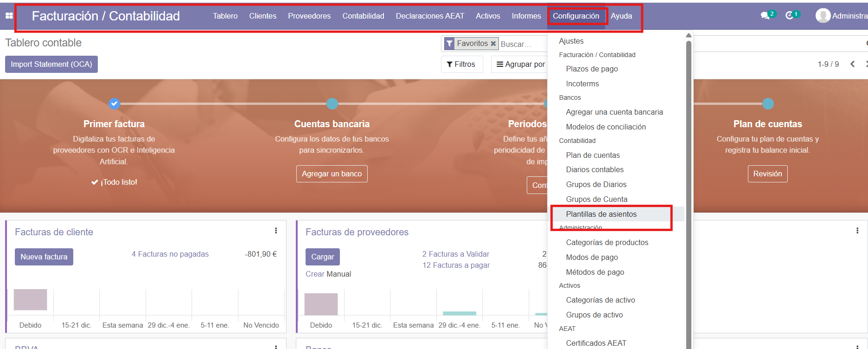Click the Import Statement (OCA) button

click(x=51, y=64)
